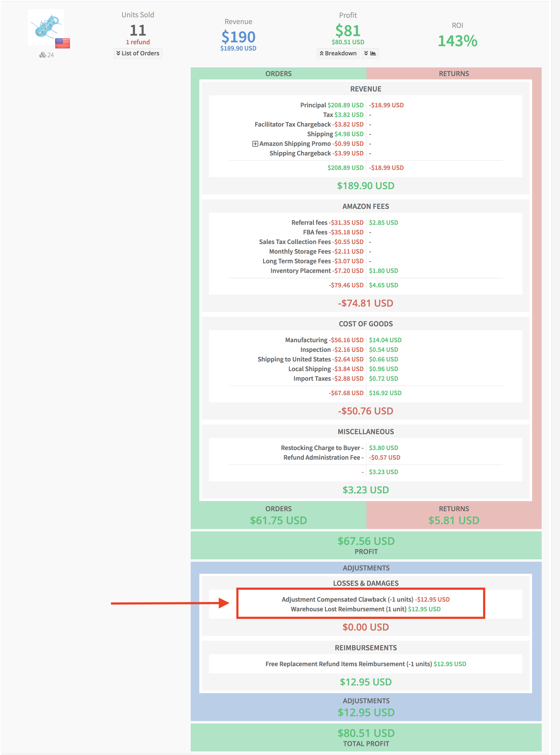560x755 pixels.
Task: Click the 143% ROI figure
Action: pos(457,41)
